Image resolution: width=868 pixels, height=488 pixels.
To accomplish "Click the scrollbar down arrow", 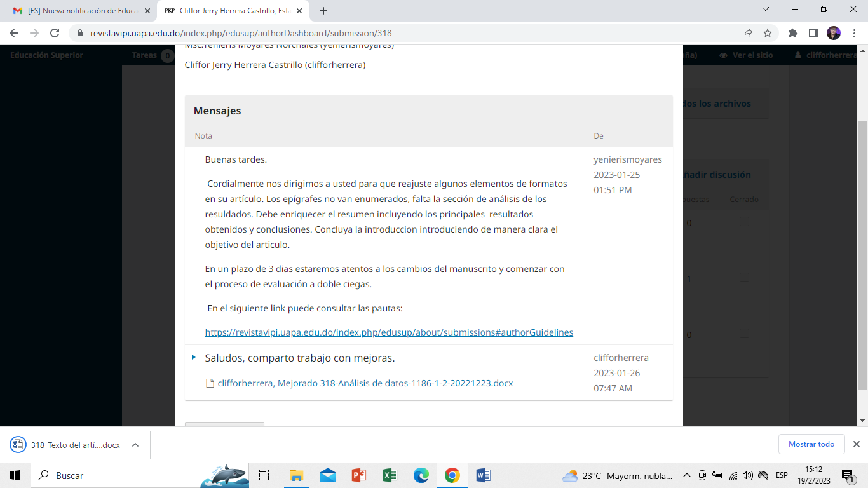I will click(x=862, y=421).
